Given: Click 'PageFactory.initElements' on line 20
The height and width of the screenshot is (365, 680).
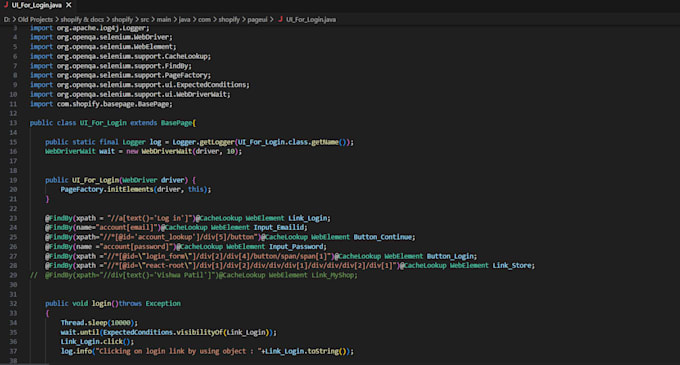Looking at the screenshot, I should point(107,189).
